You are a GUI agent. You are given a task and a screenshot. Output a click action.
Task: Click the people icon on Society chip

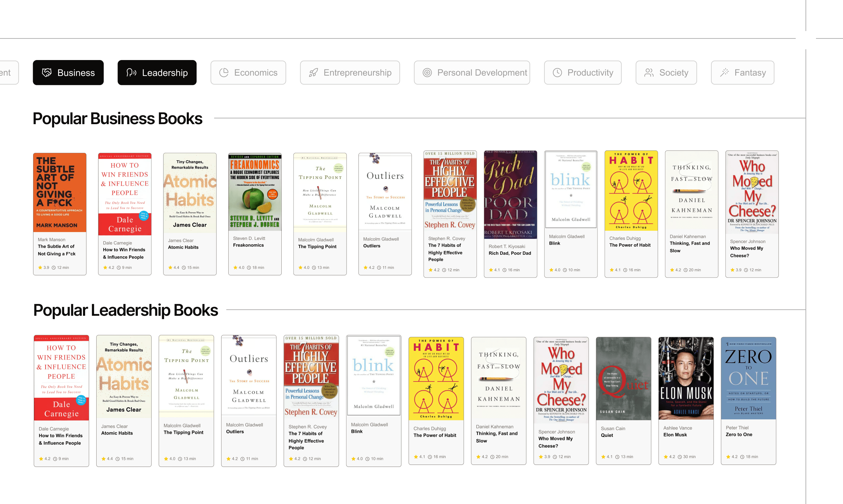coord(649,72)
